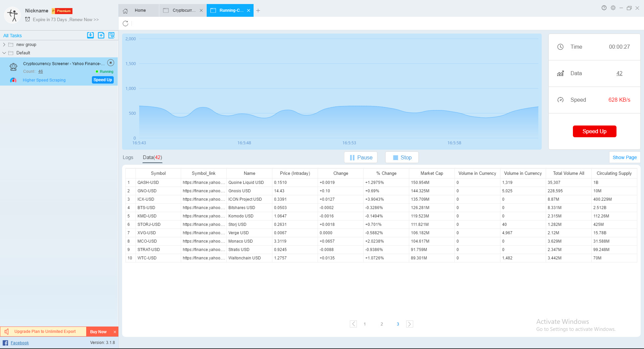Viewport: 644px width, 349px height.
Task: Click Renew Now expiry link
Action: pyautogui.click(x=84, y=20)
